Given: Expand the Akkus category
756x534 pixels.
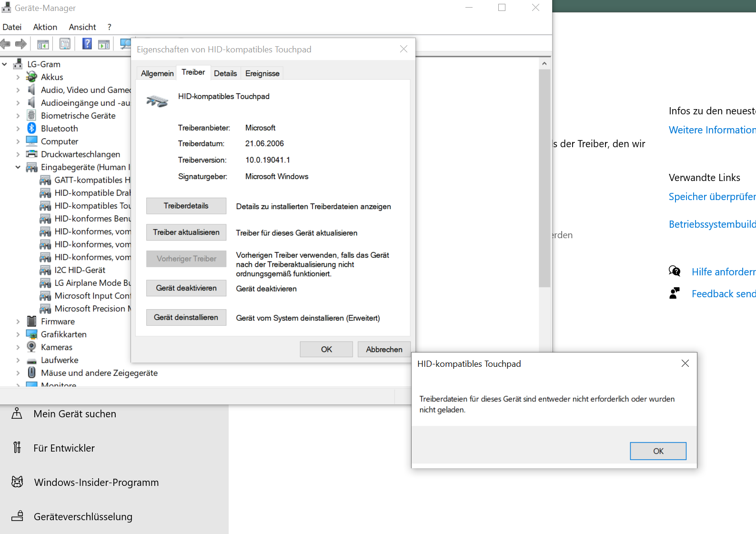Looking at the screenshot, I should point(18,77).
